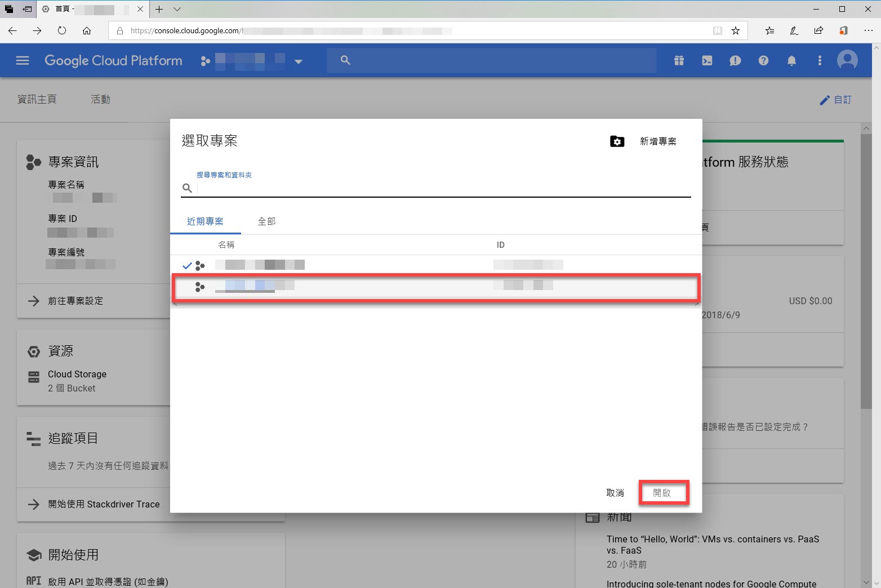Click the 追蹤項目 card trace icon
The image size is (881, 588).
[x=33, y=439]
